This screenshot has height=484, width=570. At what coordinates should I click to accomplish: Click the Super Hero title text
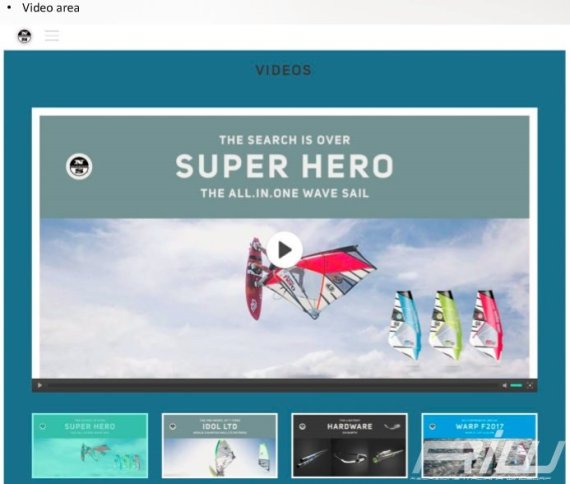click(x=284, y=166)
